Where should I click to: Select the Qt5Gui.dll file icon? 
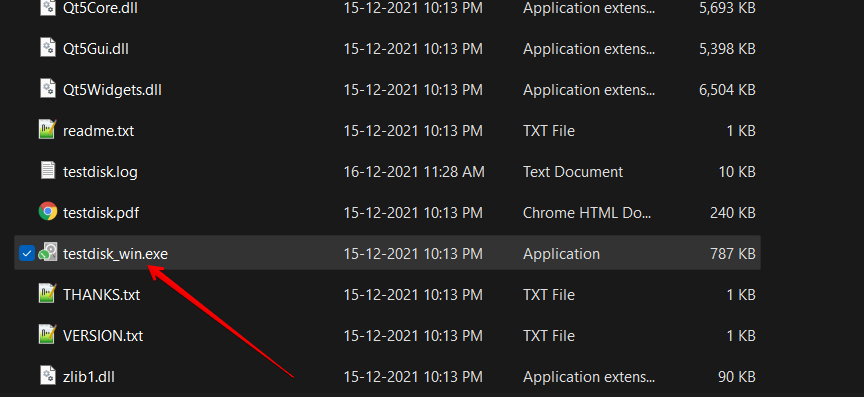pos(48,47)
